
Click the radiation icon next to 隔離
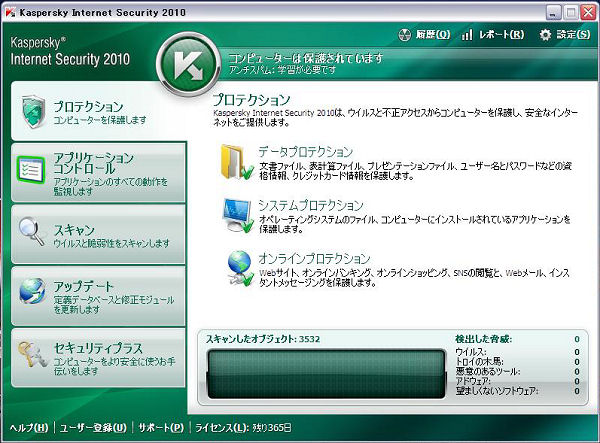(x=404, y=35)
